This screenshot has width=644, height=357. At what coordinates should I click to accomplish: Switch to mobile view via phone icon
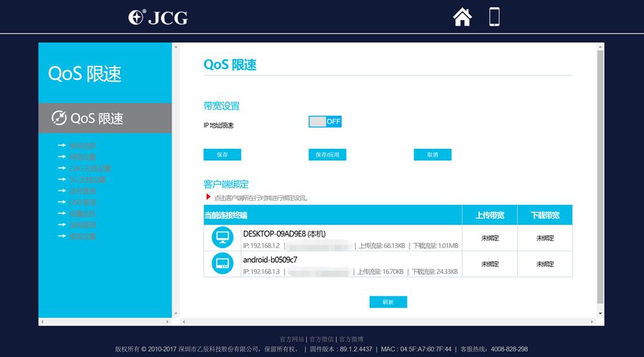[495, 17]
